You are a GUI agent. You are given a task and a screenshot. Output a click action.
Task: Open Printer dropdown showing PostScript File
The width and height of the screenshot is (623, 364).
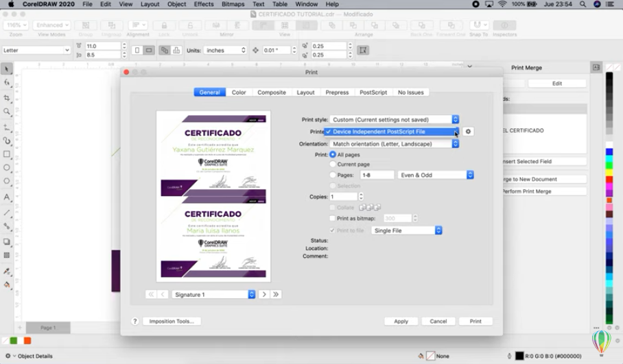[392, 132]
